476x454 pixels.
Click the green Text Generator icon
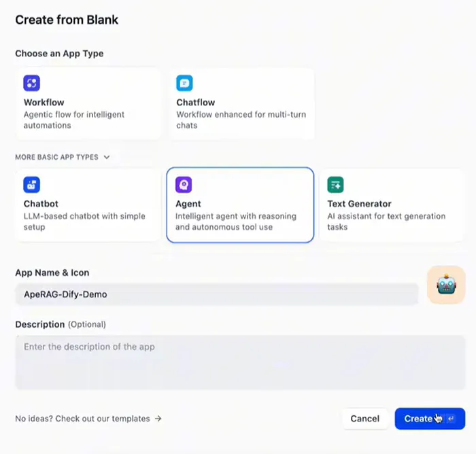coord(335,184)
